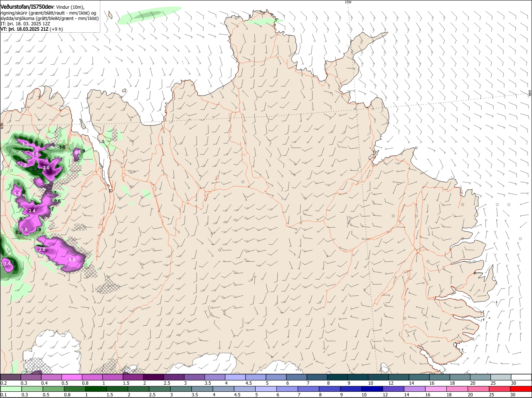Click the 3.0 value on the dark purple area
This screenshot has width=532, height=398.
point(46,167)
